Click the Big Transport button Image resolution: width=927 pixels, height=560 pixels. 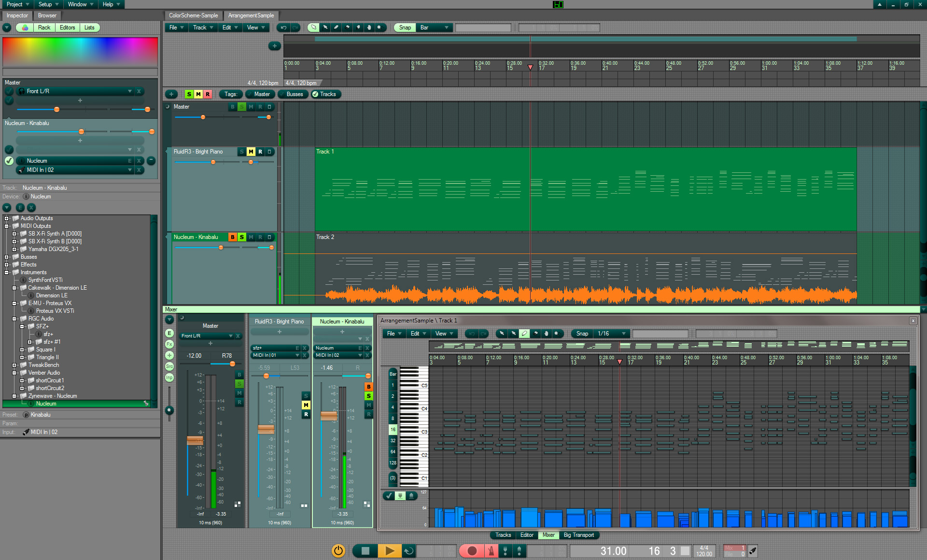tap(578, 535)
